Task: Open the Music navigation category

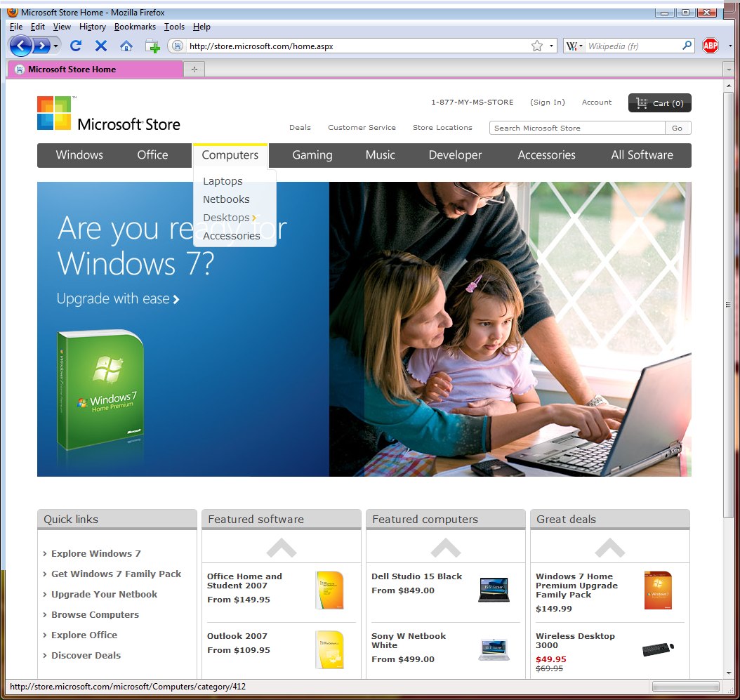Action: pos(381,155)
